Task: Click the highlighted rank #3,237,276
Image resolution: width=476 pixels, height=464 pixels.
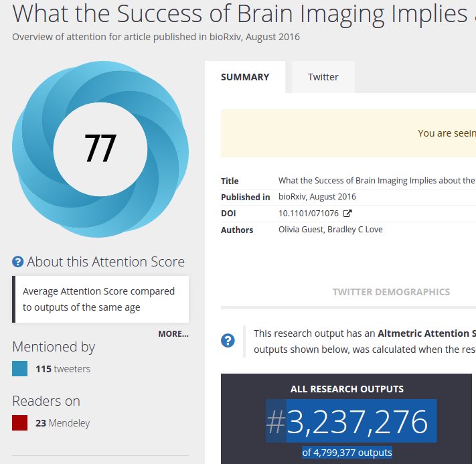Action: [351, 421]
